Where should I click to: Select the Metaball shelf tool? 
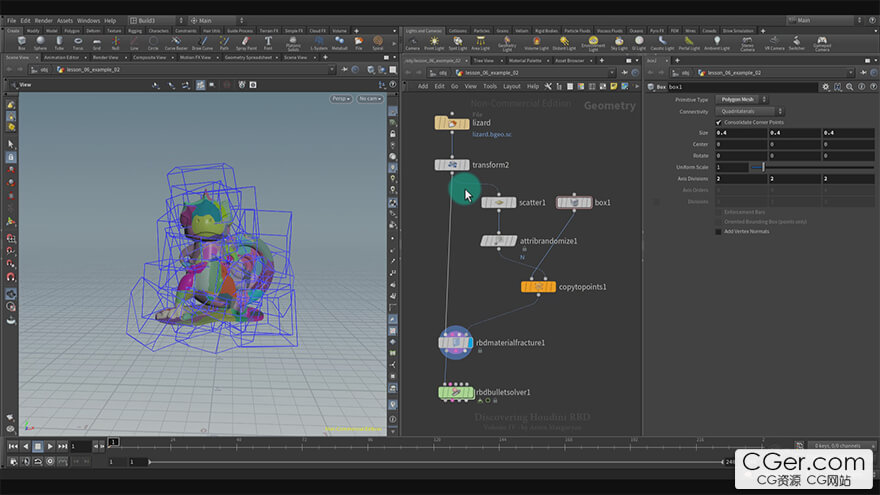(x=340, y=43)
